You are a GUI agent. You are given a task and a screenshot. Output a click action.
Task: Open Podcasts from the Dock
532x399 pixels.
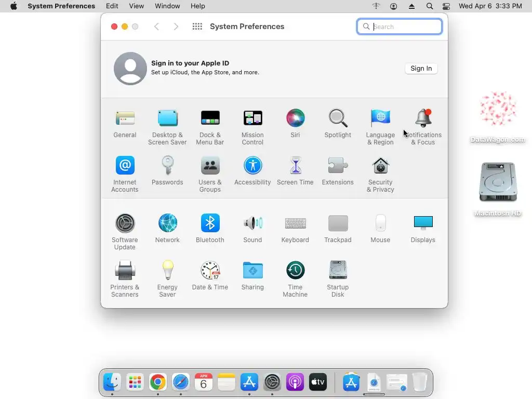[x=295, y=382]
